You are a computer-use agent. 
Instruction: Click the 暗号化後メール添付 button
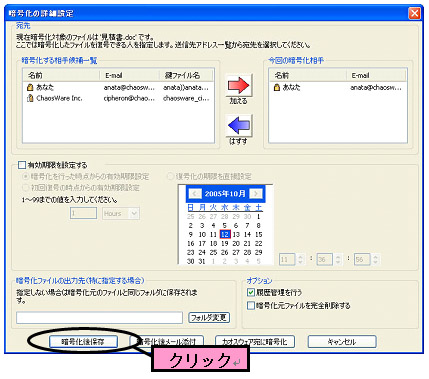(166, 341)
